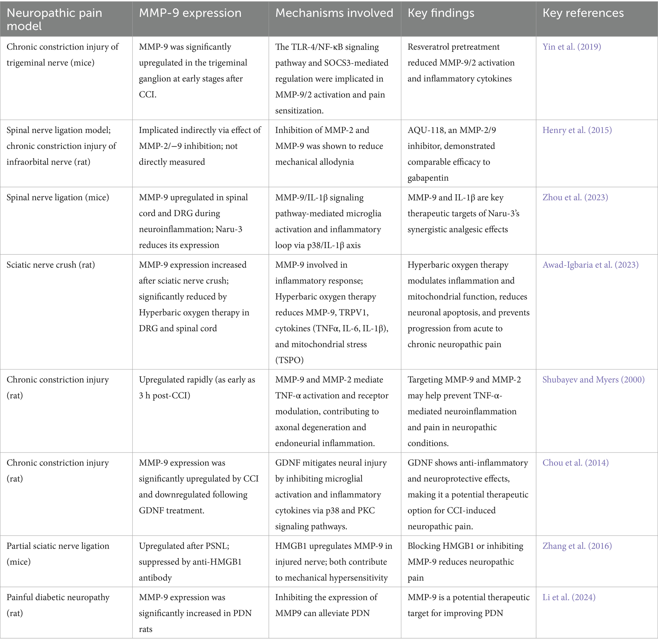Viewport: 658px width, 644px height.
Task: Click the Sciatic nerve crush (rat) cell
Action: point(51,265)
